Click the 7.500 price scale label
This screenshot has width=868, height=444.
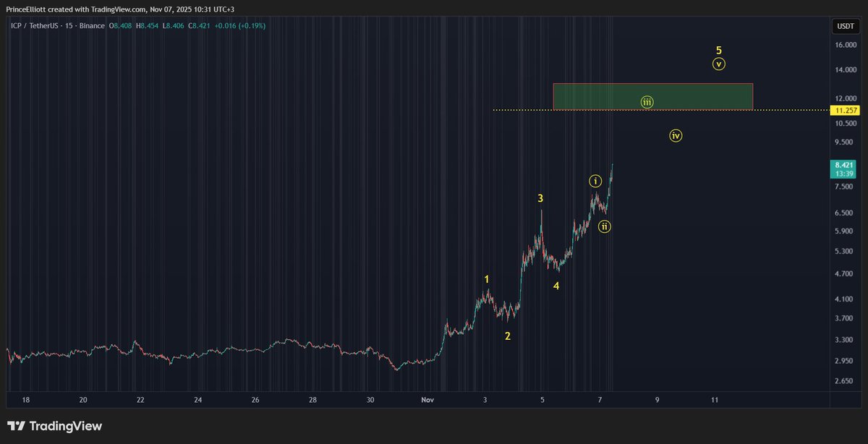(845, 187)
